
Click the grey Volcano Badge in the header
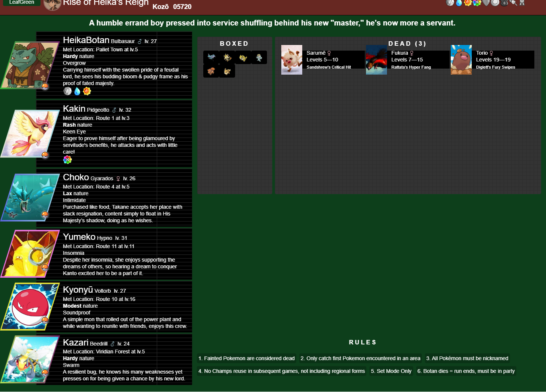coord(504,3)
